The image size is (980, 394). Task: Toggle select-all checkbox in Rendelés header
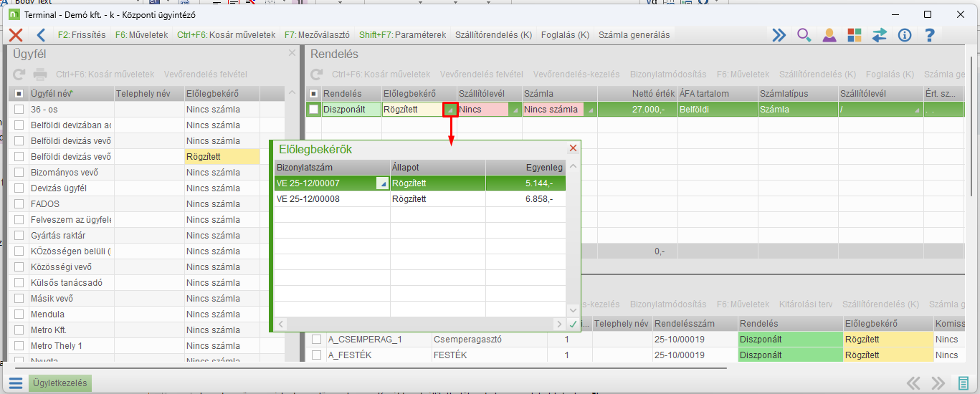[x=313, y=94]
